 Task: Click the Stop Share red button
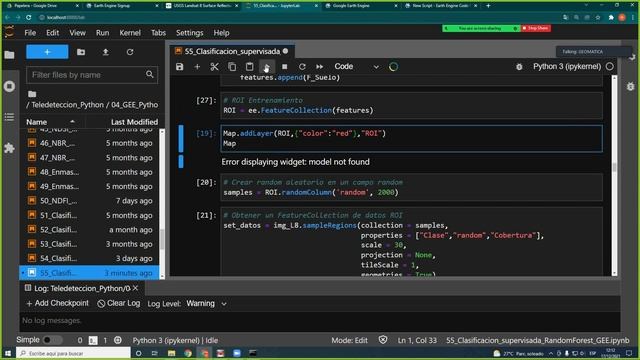click(x=536, y=28)
